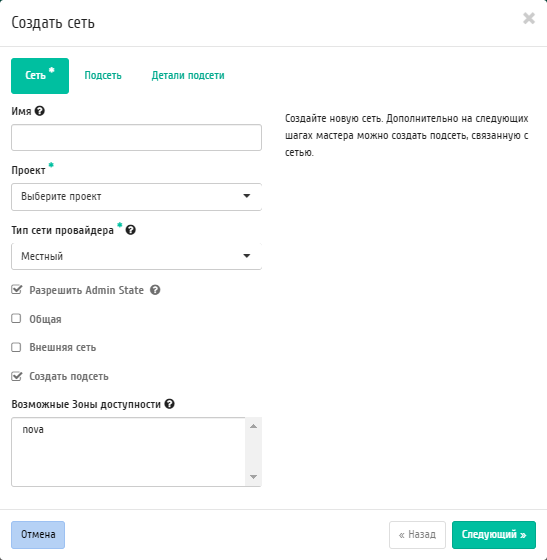Click help icon beside Тип сети провайдера
This screenshot has width=547, height=560.
131,230
